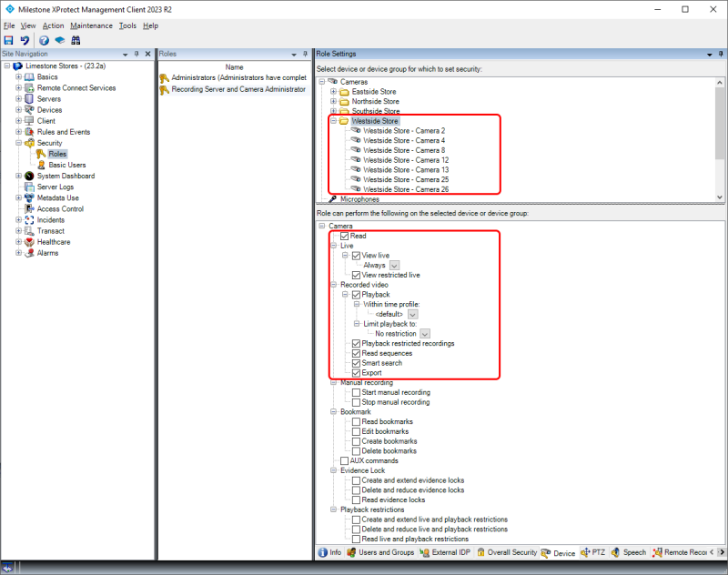Viewport: 728px width, 575px height.
Task: Open Help via blue question-mark icon
Action: click(44, 40)
